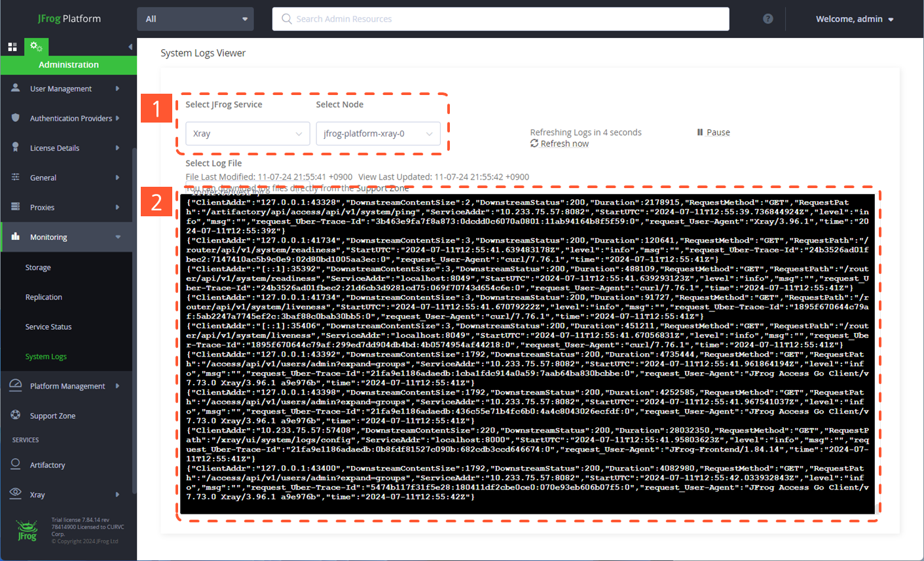The height and width of the screenshot is (561, 924).
Task: Click the SERVICES section label in sidebar
Action: pos(26,440)
